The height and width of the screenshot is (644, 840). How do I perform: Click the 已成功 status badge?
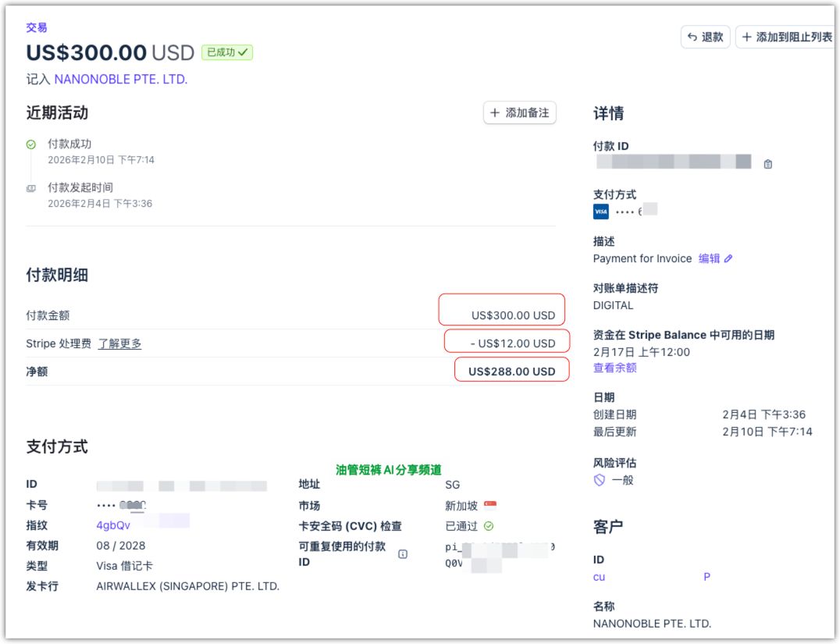pyautogui.click(x=226, y=52)
